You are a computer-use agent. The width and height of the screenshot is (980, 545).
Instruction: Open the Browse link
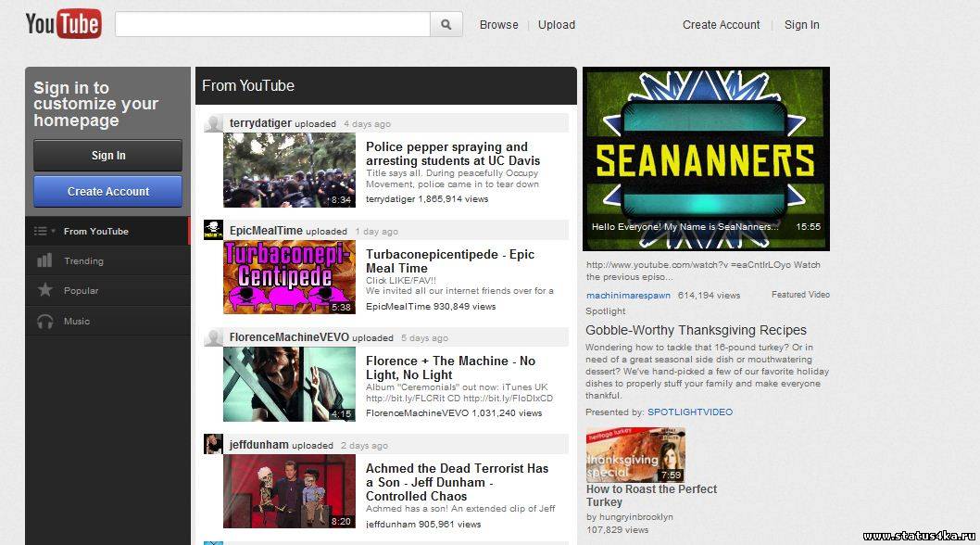pyautogui.click(x=498, y=25)
